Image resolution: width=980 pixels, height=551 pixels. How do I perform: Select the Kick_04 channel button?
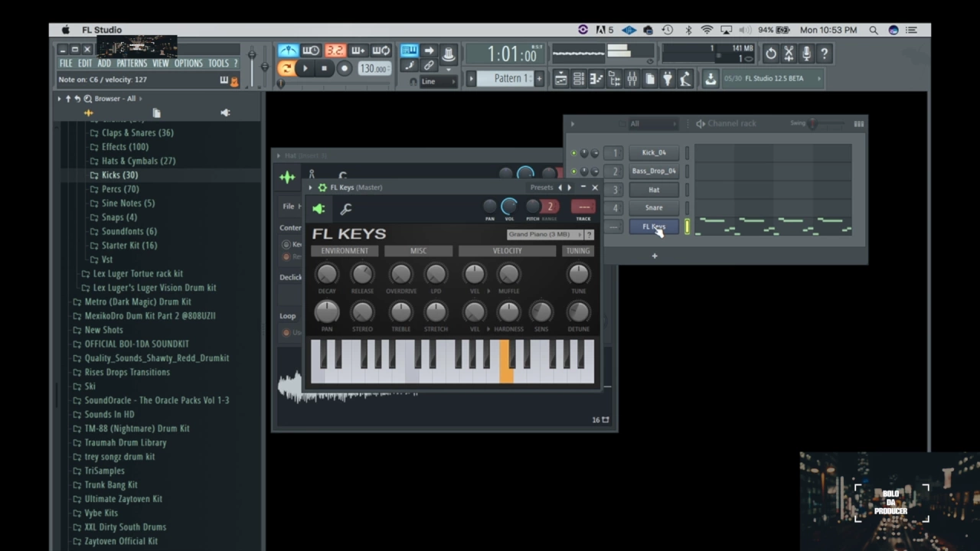[654, 153]
